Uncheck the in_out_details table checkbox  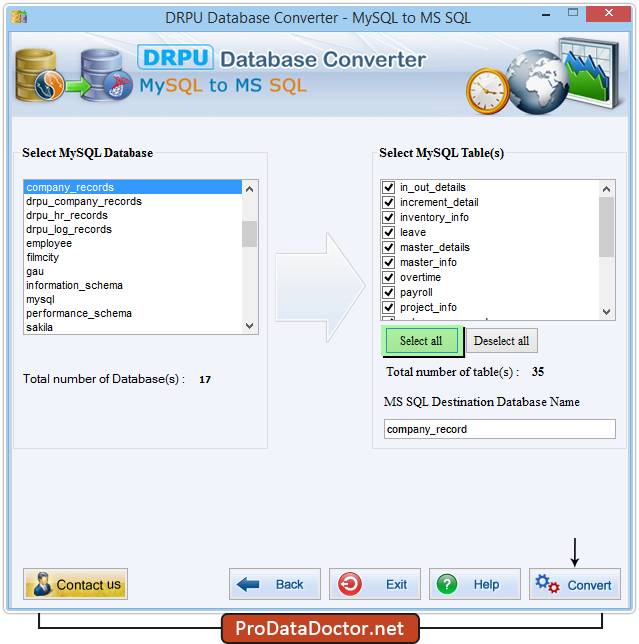(x=388, y=187)
